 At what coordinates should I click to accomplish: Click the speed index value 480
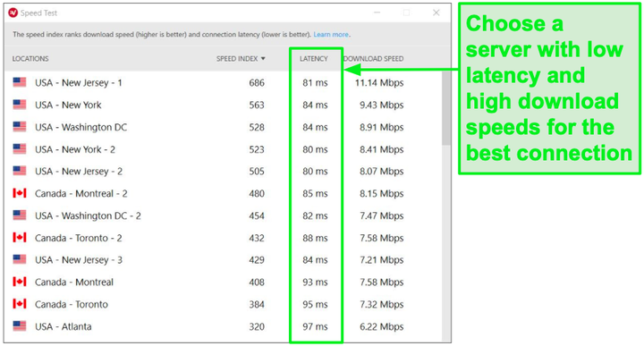[257, 194]
